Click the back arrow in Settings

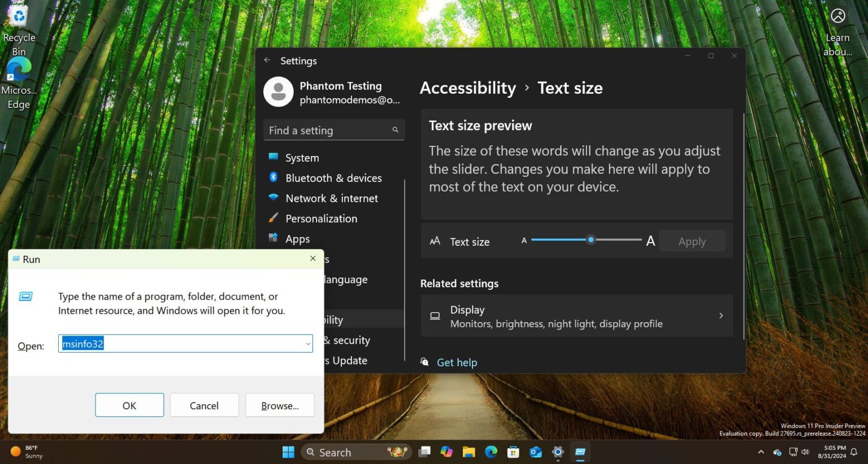pos(267,60)
